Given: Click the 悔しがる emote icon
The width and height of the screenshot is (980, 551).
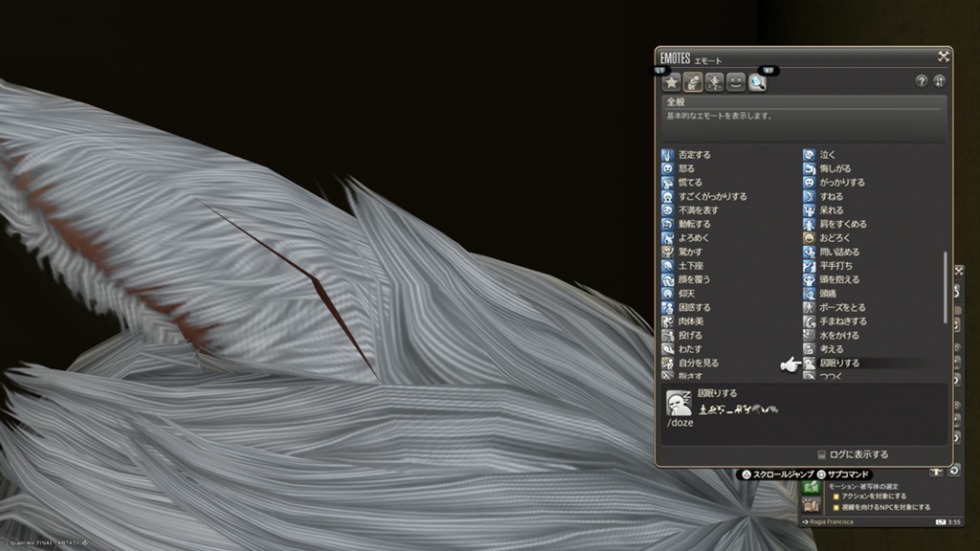Looking at the screenshot, I should click(810, 168).
